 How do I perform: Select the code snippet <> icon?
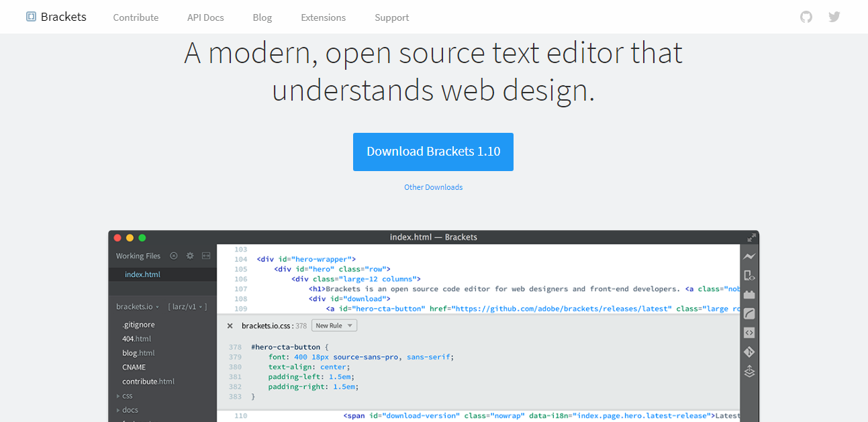(749, 332)
